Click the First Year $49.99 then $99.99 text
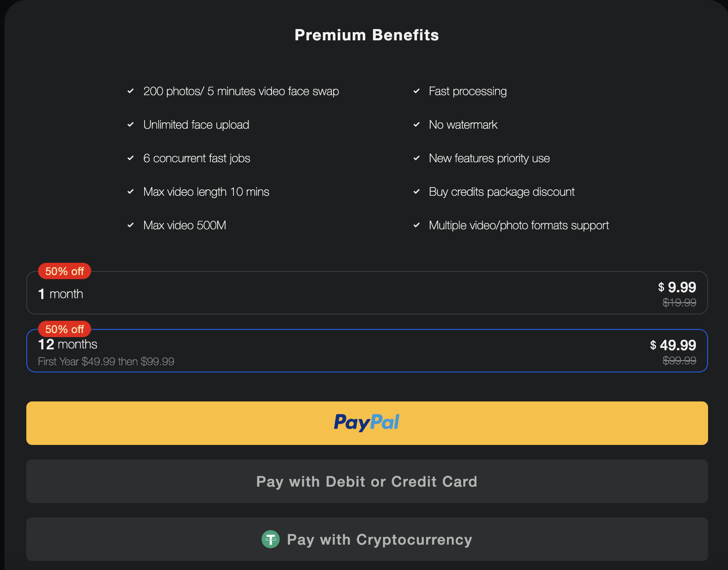 coord(106,361)
